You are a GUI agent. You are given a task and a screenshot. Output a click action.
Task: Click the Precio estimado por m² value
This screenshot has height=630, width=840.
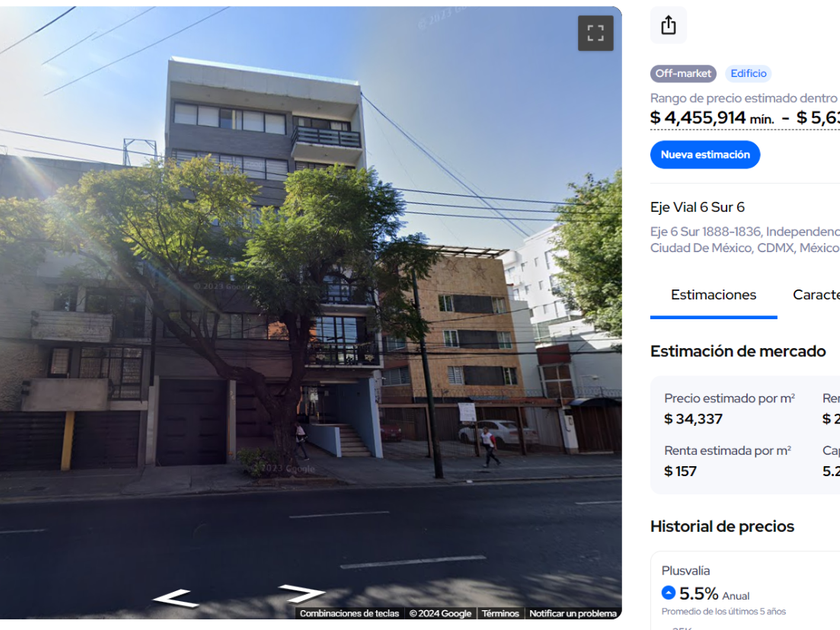coord(693,419)
